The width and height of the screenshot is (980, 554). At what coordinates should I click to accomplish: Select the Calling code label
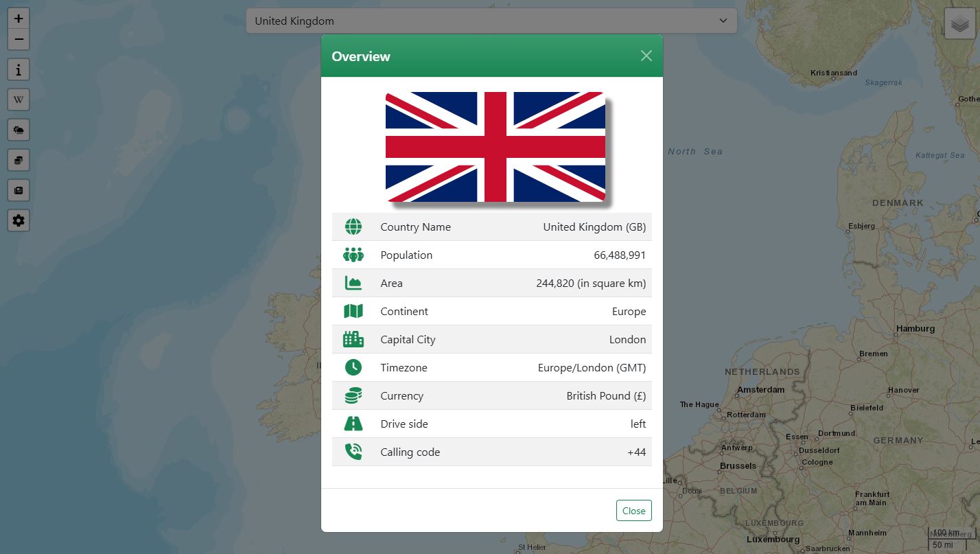[410, 452]
